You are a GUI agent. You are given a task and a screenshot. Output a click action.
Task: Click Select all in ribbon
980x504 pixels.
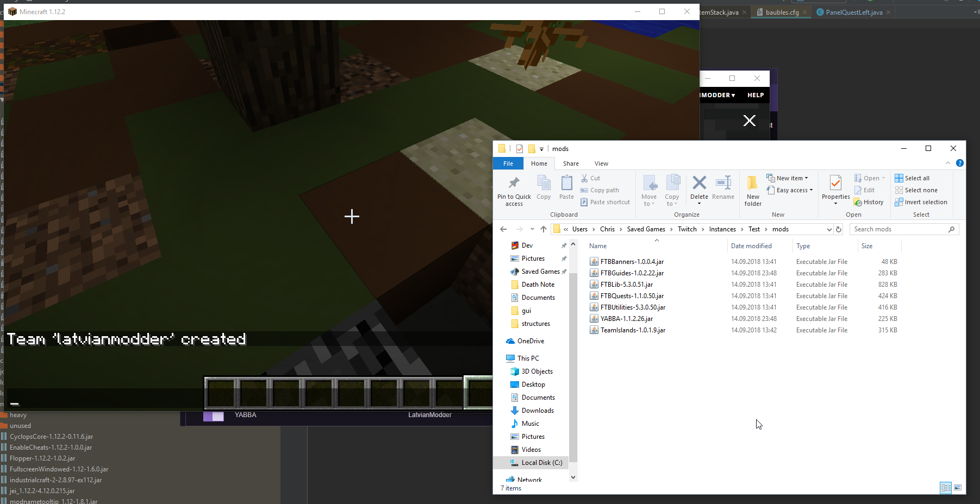click(913, 178)
